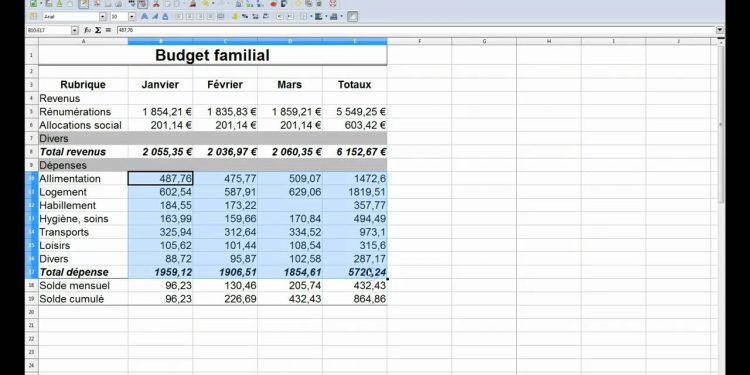Toggle Align Right
Image resolution: width=750 pixels, height=375 pixels.
200,16
